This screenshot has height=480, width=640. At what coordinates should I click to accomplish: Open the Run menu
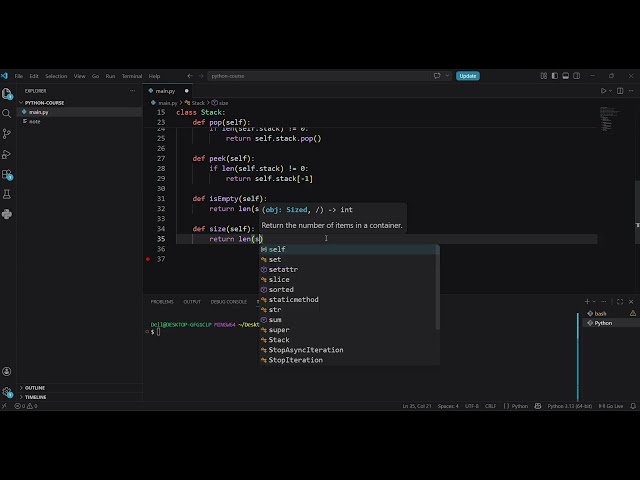tap(110, 76)
